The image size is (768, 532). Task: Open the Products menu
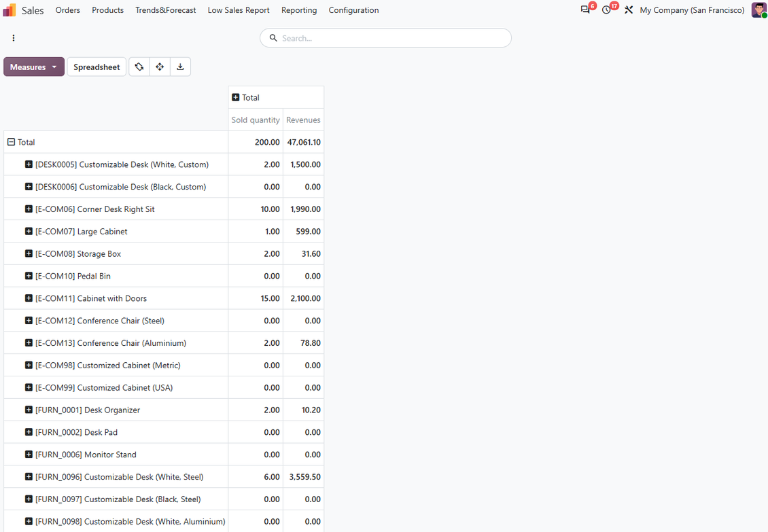108,10
